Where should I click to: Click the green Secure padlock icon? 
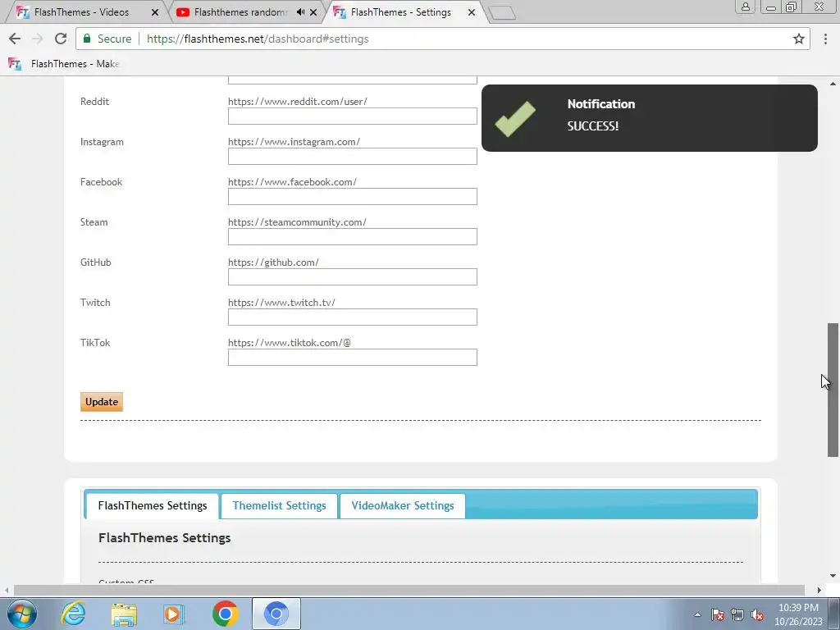(x=87, y=39)
